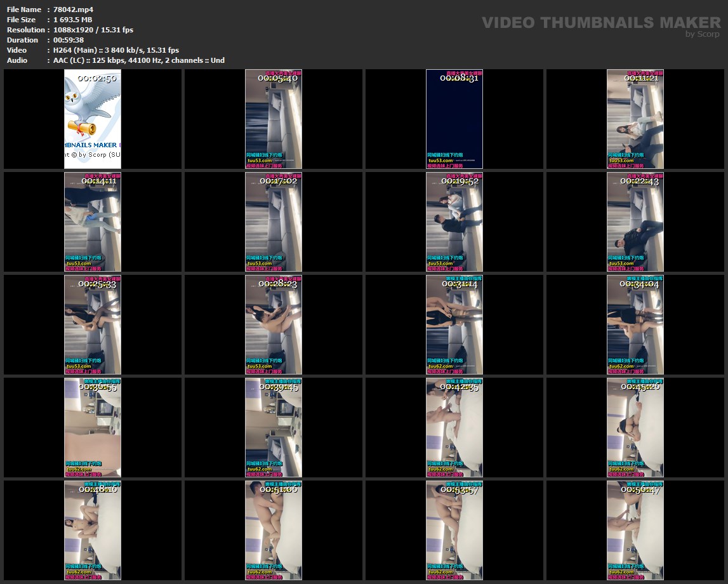Click the "by Scorp" credit text
Screen dimensions: 728x584
point(702,34)
